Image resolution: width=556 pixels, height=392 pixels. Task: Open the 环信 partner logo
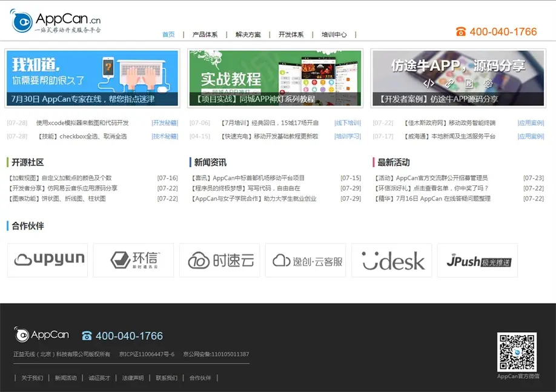pyautogui.click(x=134, y=260)
